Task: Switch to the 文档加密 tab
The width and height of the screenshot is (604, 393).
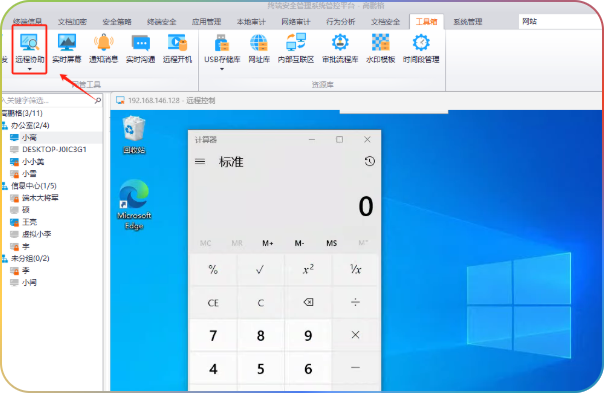Action: coord(72,22)
